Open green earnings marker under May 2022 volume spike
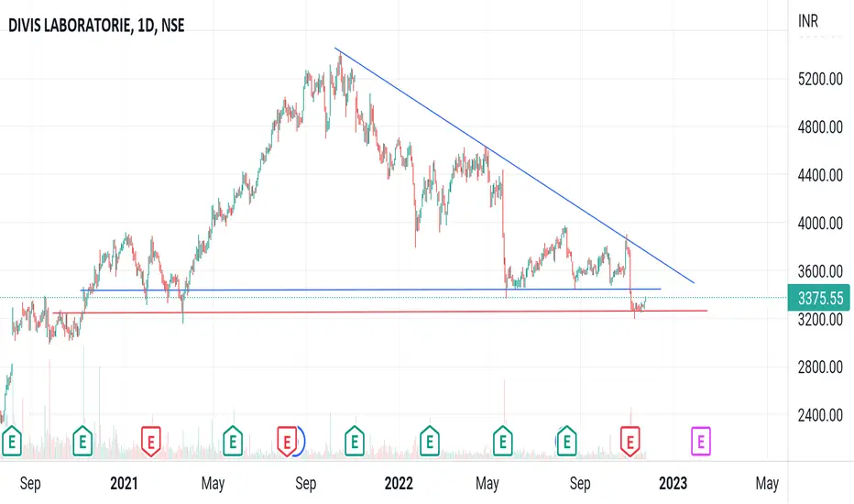The width and height of the screenshot is (854, 504). point(503,441)
